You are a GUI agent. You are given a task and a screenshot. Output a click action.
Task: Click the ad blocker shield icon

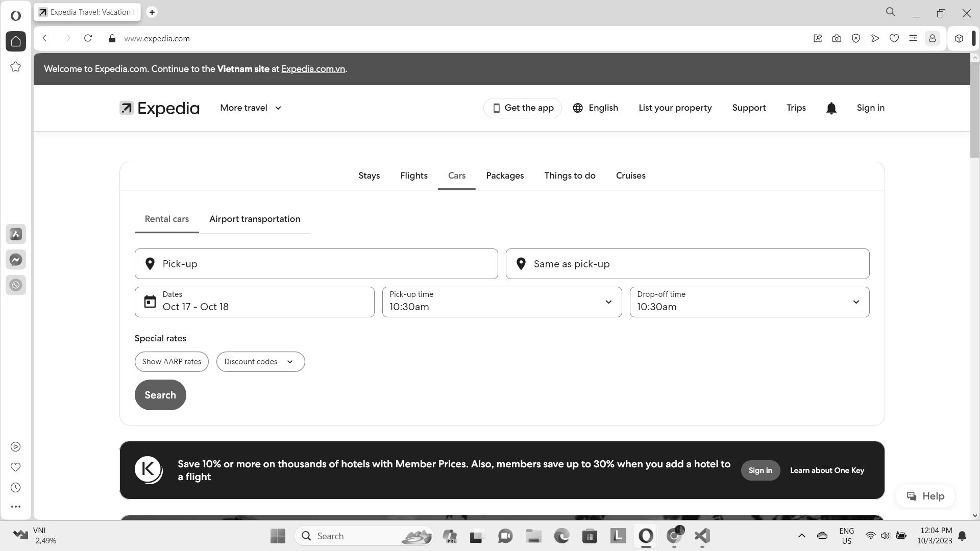click(x=856, y=38)
